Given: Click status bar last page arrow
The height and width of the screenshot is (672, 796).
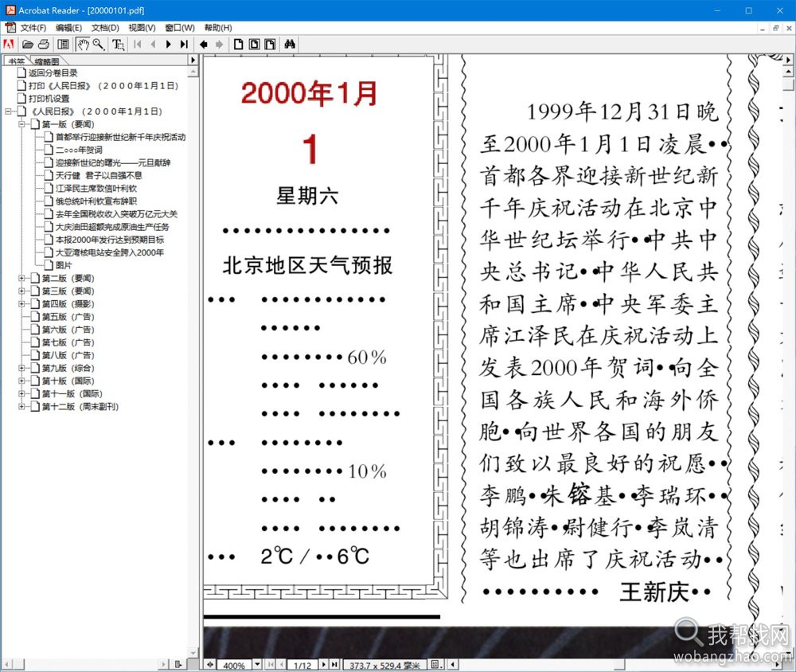Looking at the screenshot, I should click(334, 664).
